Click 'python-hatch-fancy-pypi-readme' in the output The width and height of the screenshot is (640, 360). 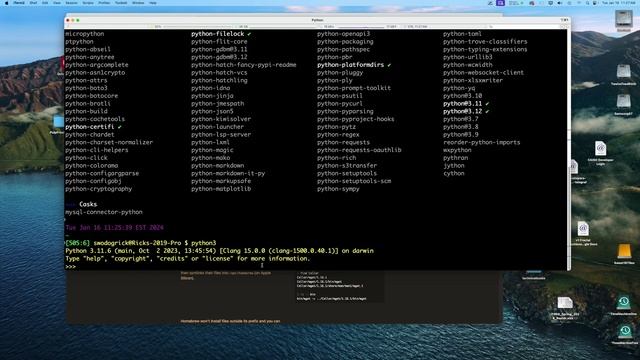(x=244, y=65)
